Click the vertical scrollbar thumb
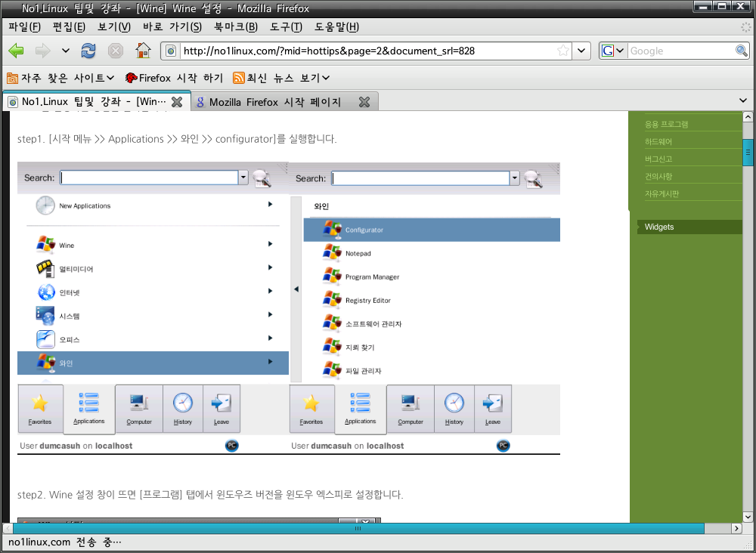The height and width of the screenshot is (553, 756). (748, 153)
